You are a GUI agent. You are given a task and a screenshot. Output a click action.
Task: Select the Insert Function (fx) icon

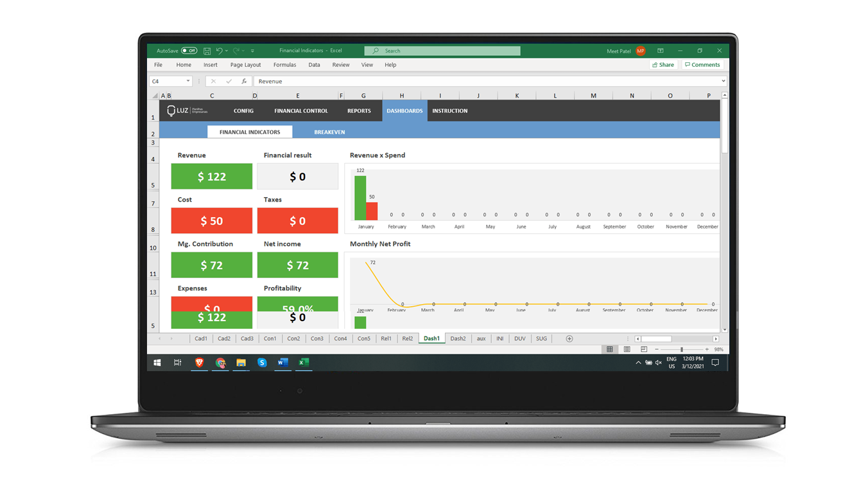click(244, 81)
